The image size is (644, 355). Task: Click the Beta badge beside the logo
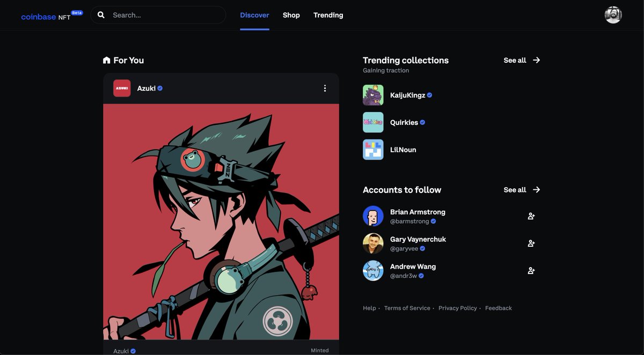77,12
